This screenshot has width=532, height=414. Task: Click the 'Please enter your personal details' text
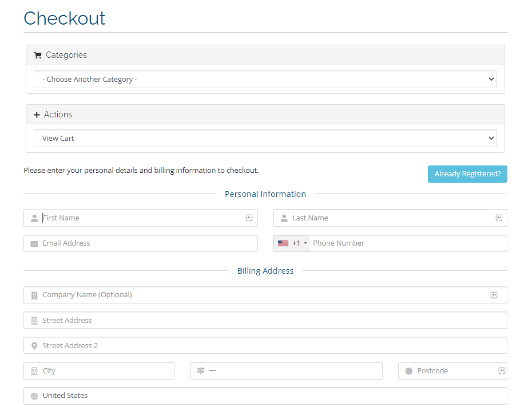(x=141, y=171)
